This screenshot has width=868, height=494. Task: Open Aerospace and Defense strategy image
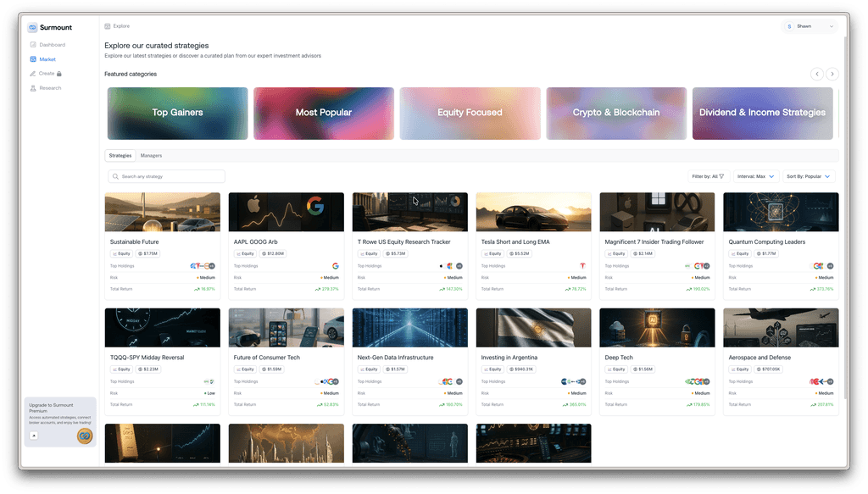pyautogui.click(x=781, y=327)
